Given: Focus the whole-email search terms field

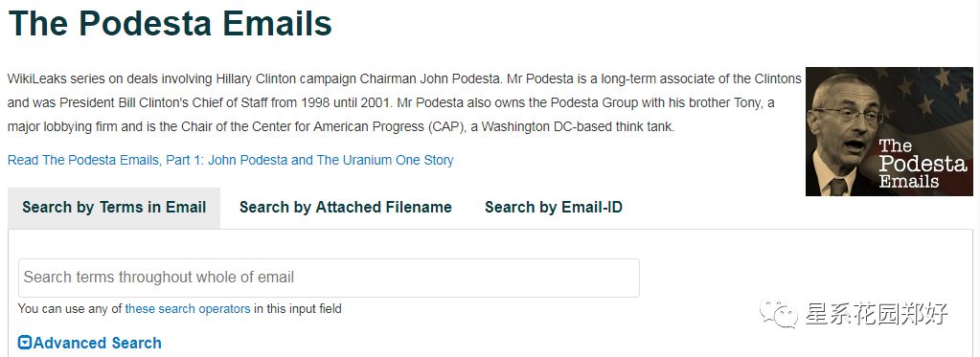Looking at the screenshot, I should coord(329,278).
